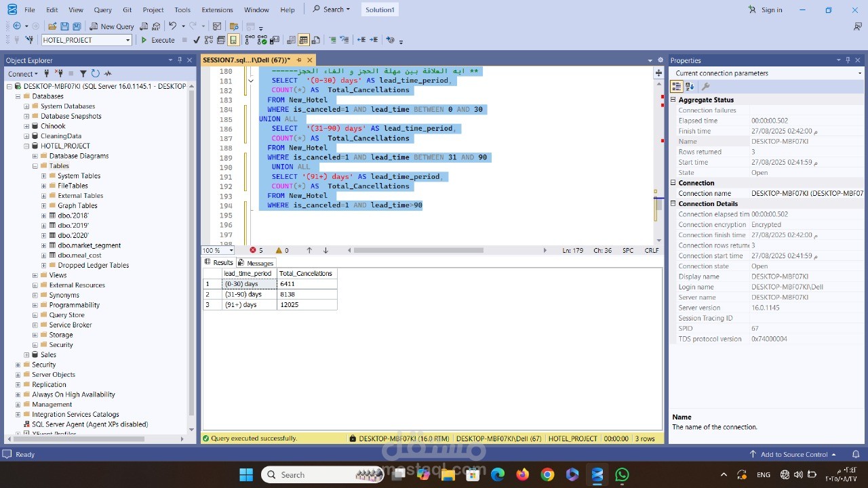Image resolution: width=868 pixels, height=488 pixels.
Task: Expand the Sales database node
Action: click(x=26, y=354)
